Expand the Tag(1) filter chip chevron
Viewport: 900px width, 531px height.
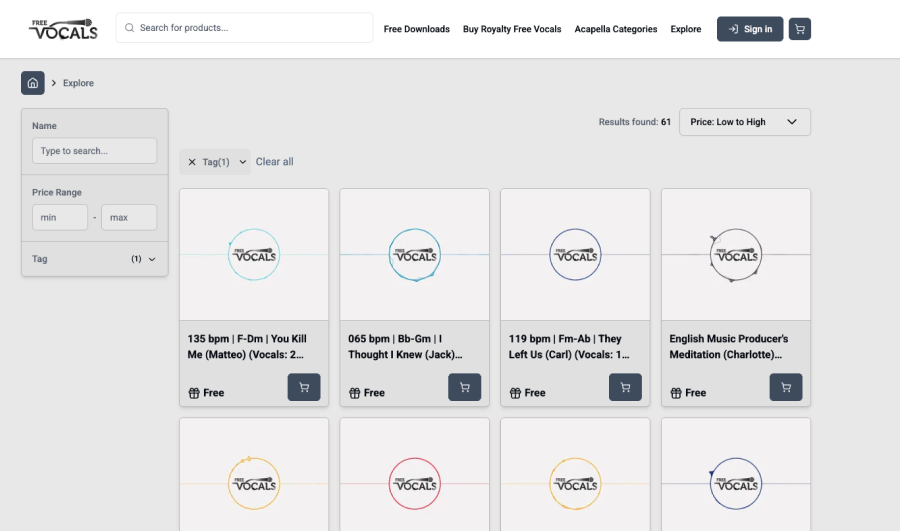(x=243, y=162)
